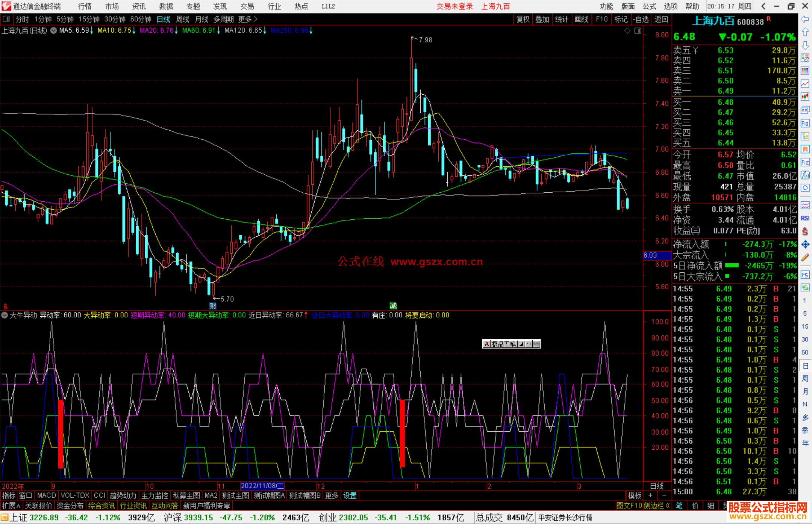Open the candlestick chart icon in the sidebar
The image size is (812, 524).
pyautogui.click(x=805, y=97)
